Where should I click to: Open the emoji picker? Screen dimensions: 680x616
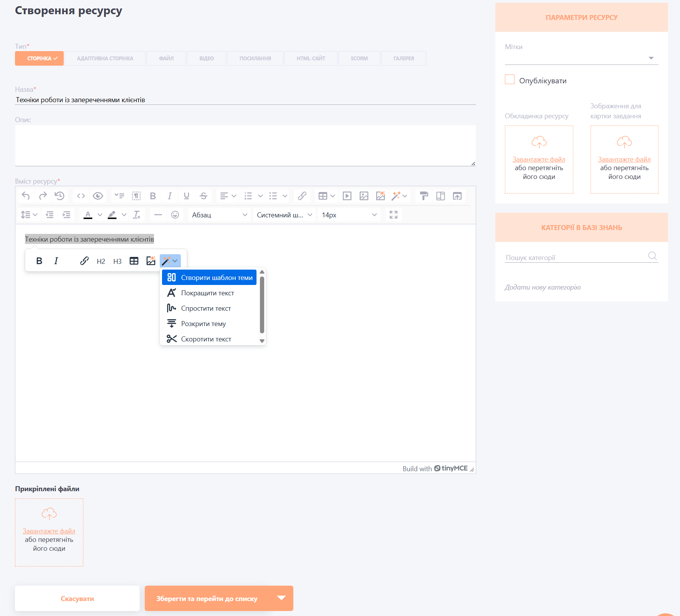point(175,215)
